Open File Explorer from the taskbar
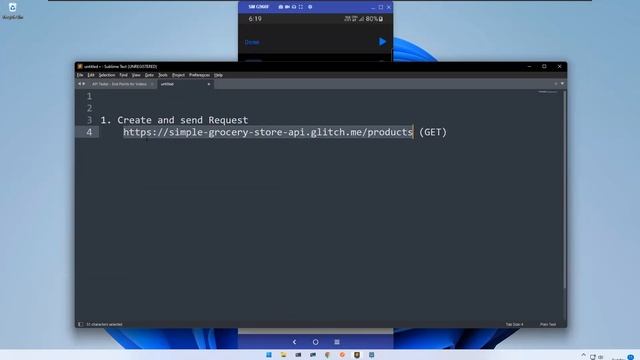 (284, 355)
